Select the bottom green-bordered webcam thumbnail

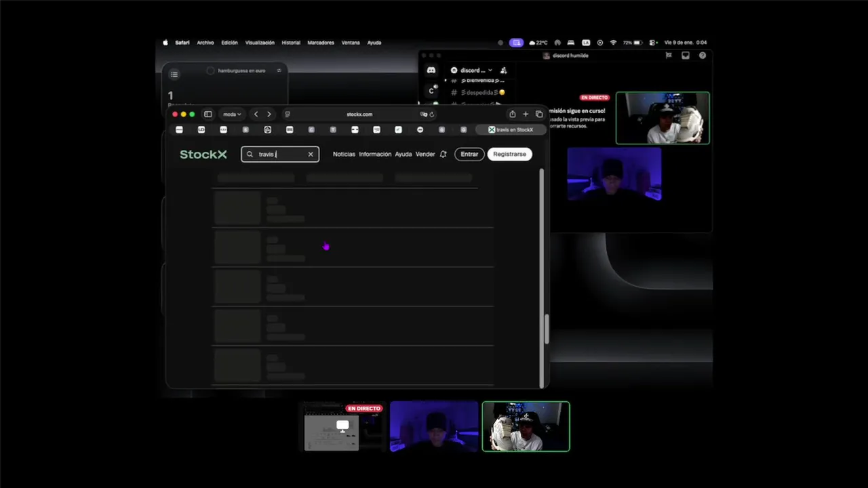[526, 427]
